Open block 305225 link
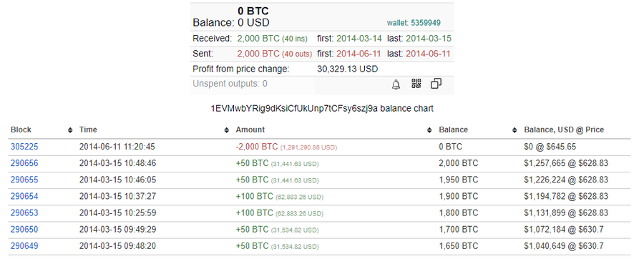Screen dimensions: 644x259 coord(24,147)
